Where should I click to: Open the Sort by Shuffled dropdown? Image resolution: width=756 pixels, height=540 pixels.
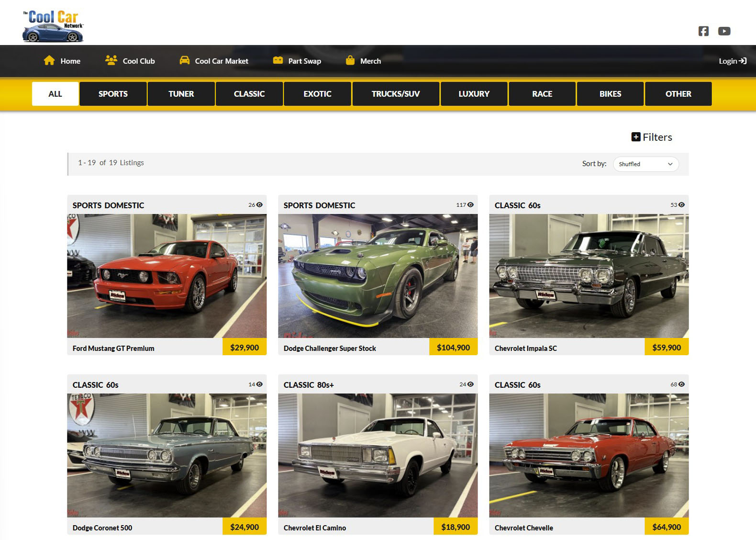coord(645,164)
